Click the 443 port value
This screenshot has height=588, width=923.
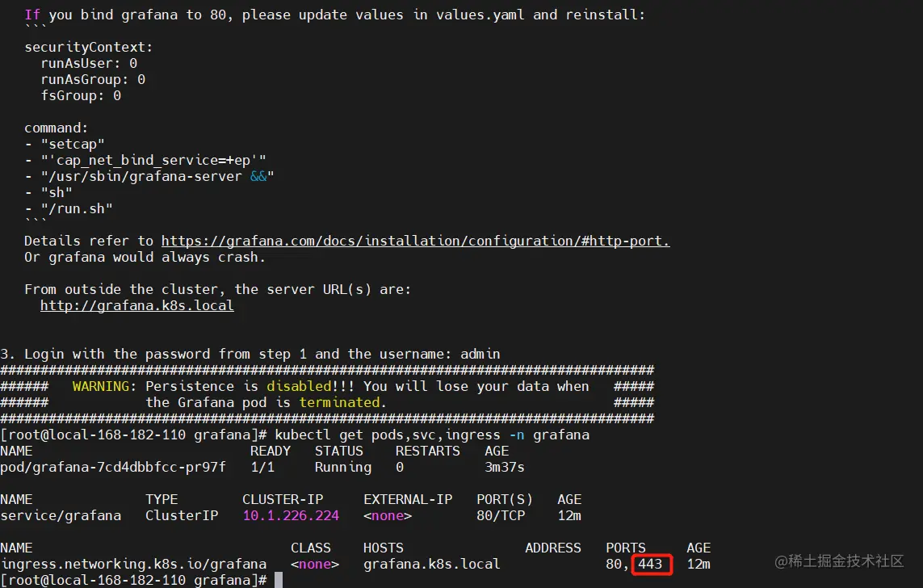tap(650, 564)
